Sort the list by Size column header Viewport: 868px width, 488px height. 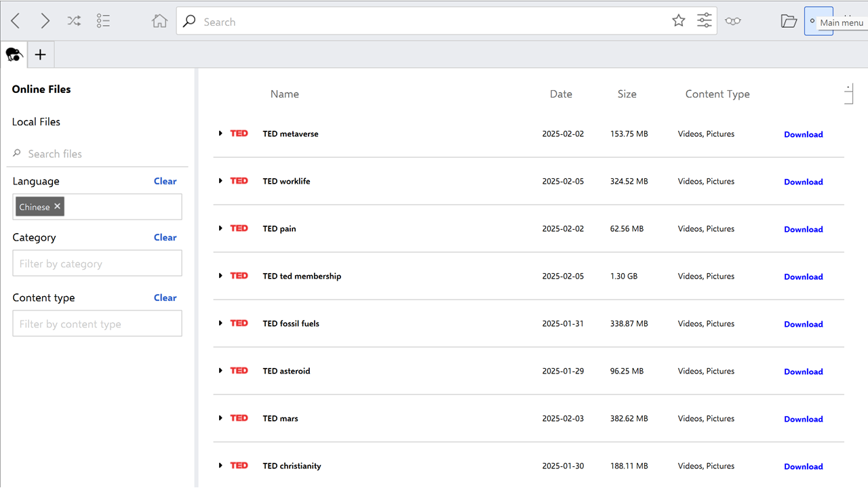(627, 94)
